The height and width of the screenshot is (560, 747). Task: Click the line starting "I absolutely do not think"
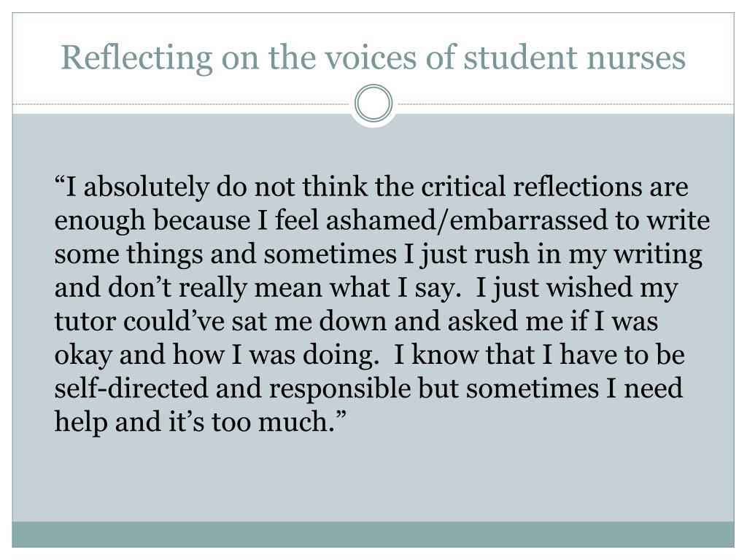tap(371, 187)
